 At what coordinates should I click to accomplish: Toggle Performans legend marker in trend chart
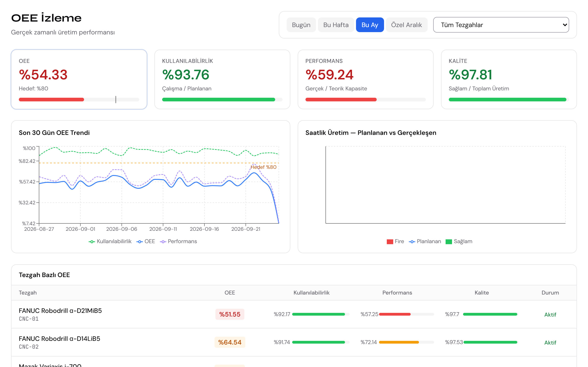pos(163,242)
